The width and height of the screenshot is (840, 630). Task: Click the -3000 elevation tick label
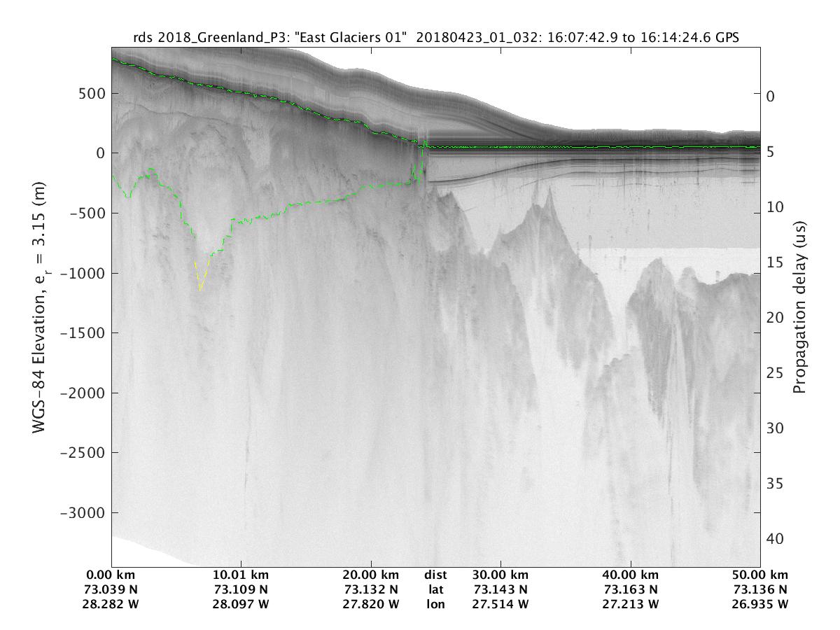pyautogui.click(x=82, y=513)
